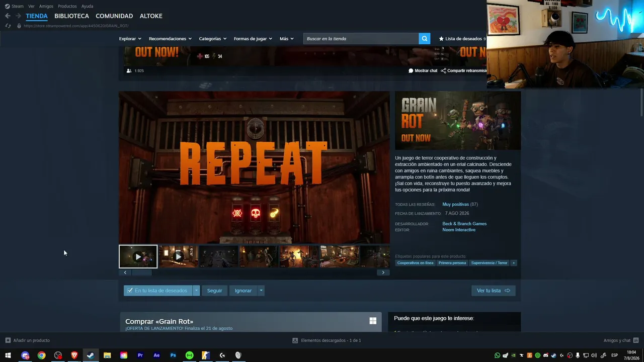Screen dimensions: 644x362
Task: Click the thumbnail strip right arrow
Action: [x=383, y=273]
